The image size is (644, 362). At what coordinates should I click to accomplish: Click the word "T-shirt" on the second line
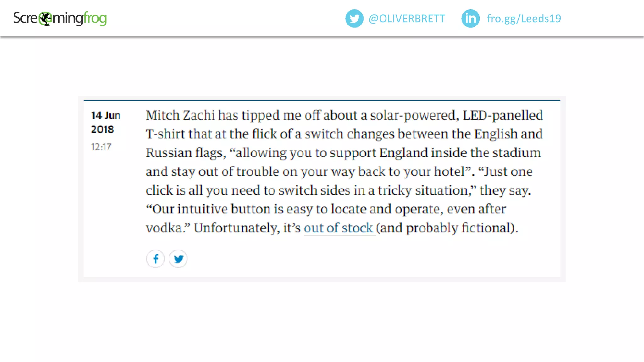pyautogui.click(x=165, y=134)
